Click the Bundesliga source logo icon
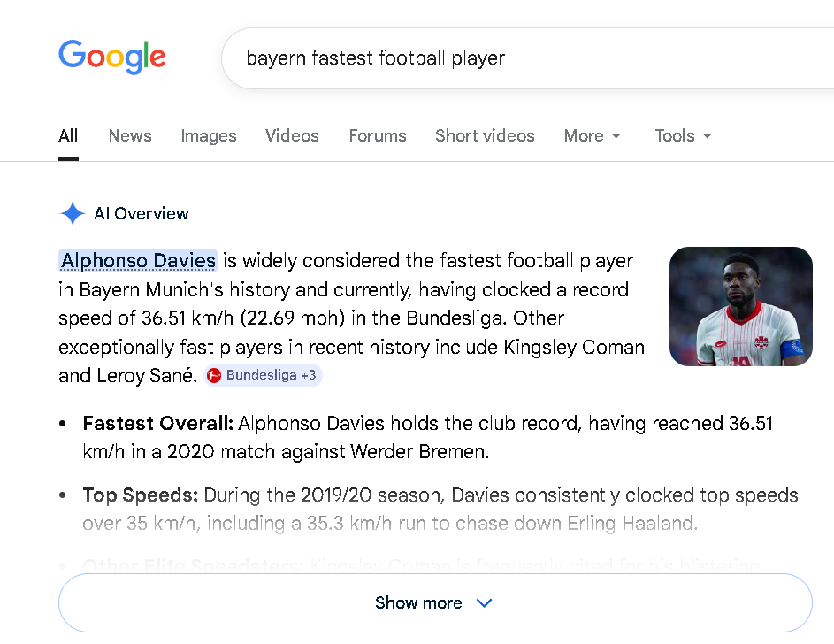The width and height of the screenshot is (834, 644). pyautogui.click(x=213, y=375)
